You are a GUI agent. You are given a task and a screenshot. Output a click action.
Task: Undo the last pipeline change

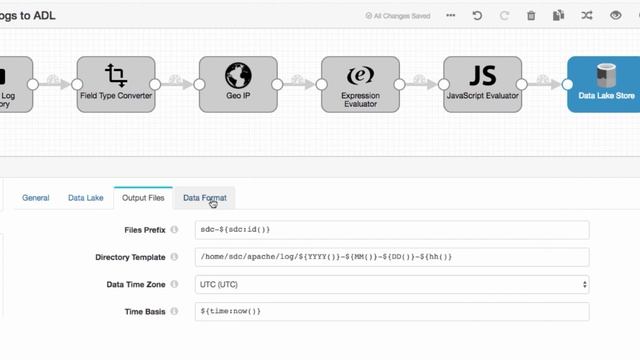coord(477,16)
